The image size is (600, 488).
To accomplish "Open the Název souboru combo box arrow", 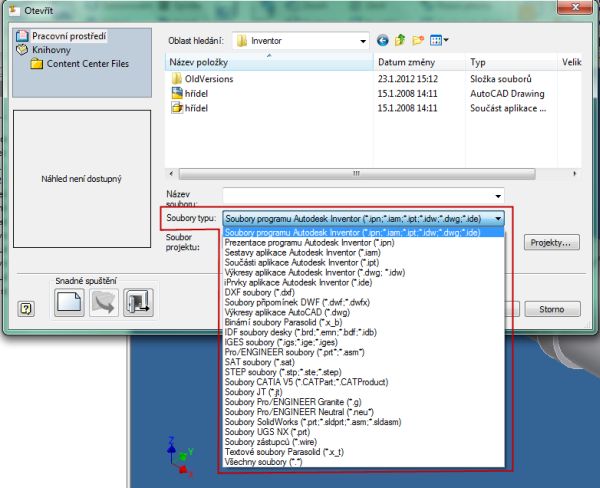I will pyautogui.click(x=498, y=194).
